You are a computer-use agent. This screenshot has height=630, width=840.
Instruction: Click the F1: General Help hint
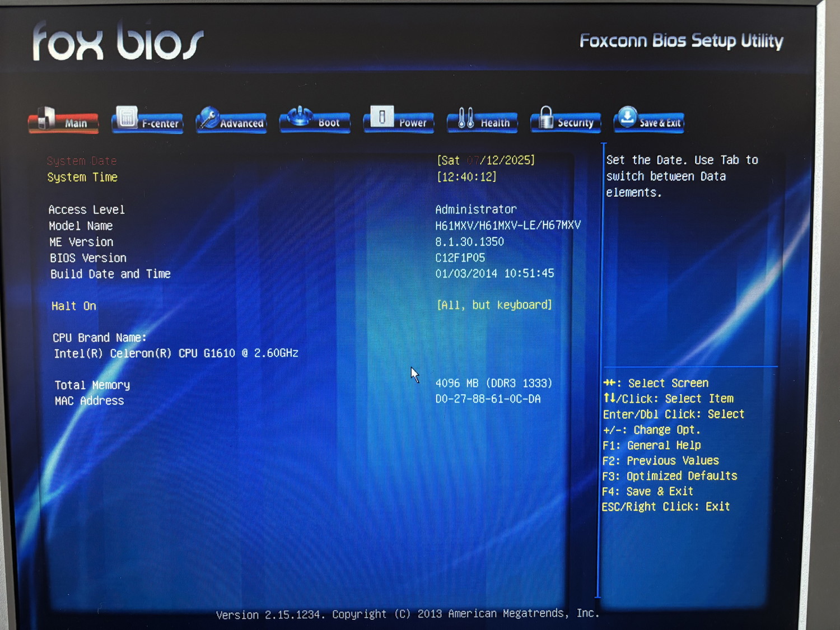click(x=652, y=445)
